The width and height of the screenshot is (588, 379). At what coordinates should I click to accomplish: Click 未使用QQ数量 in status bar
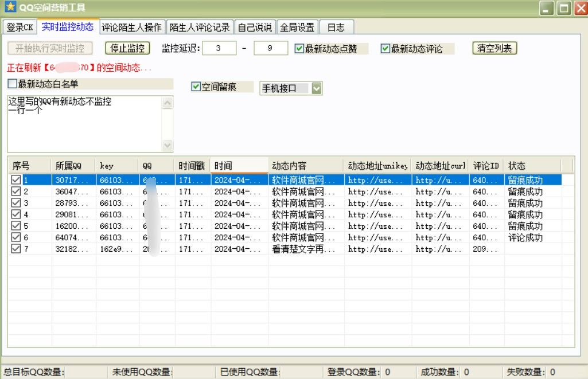142,372
